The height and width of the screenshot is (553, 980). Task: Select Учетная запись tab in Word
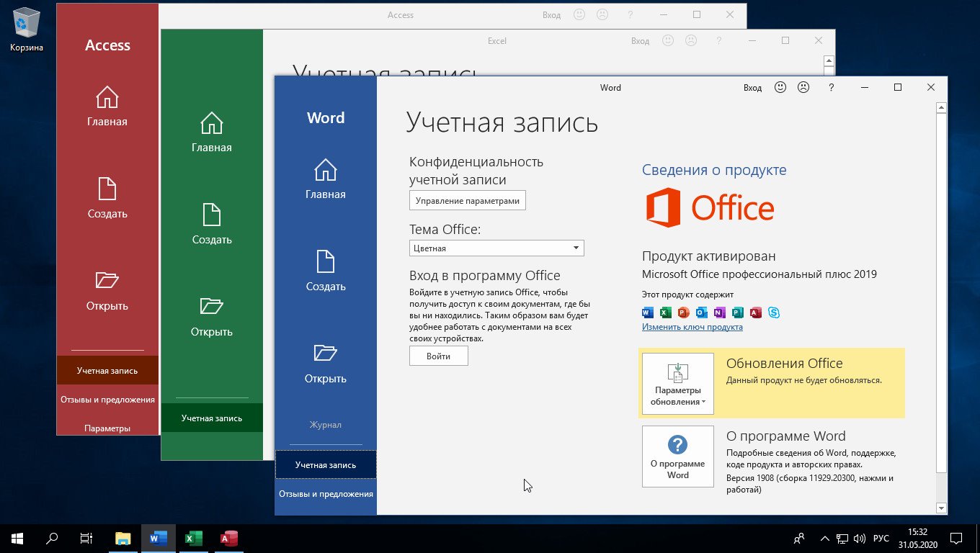326,464
